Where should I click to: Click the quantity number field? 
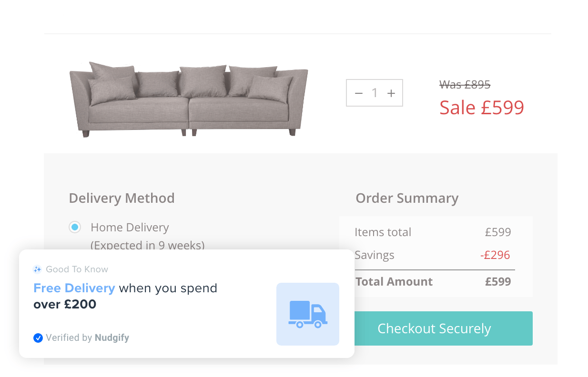click(x=375, y=93)
